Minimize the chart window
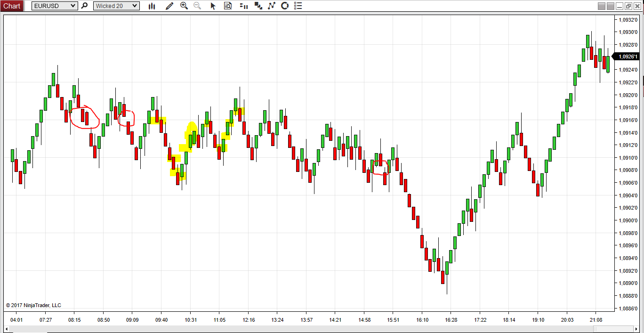Image resolution: width=644 pixels, height=333 pixels. point(620,6)
